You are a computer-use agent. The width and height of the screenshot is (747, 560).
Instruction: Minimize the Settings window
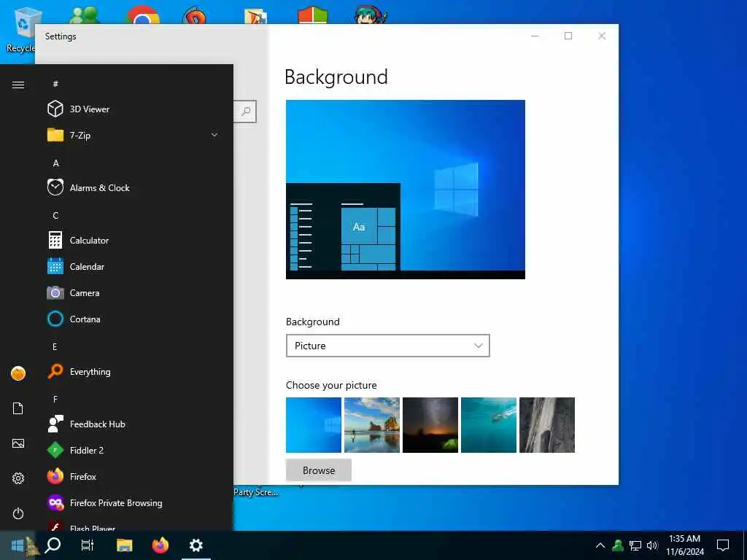[535, 36]
